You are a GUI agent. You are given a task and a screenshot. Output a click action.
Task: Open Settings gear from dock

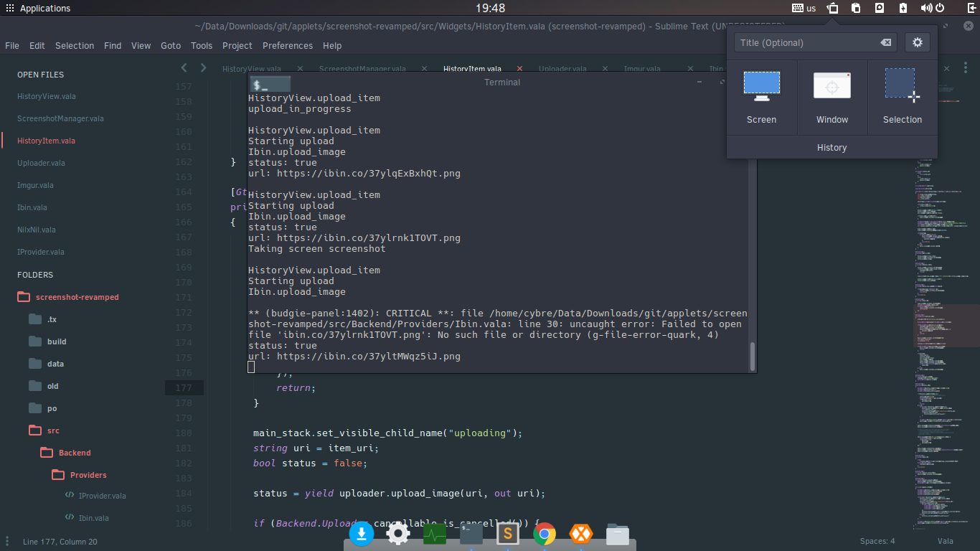tap(398, 534)
